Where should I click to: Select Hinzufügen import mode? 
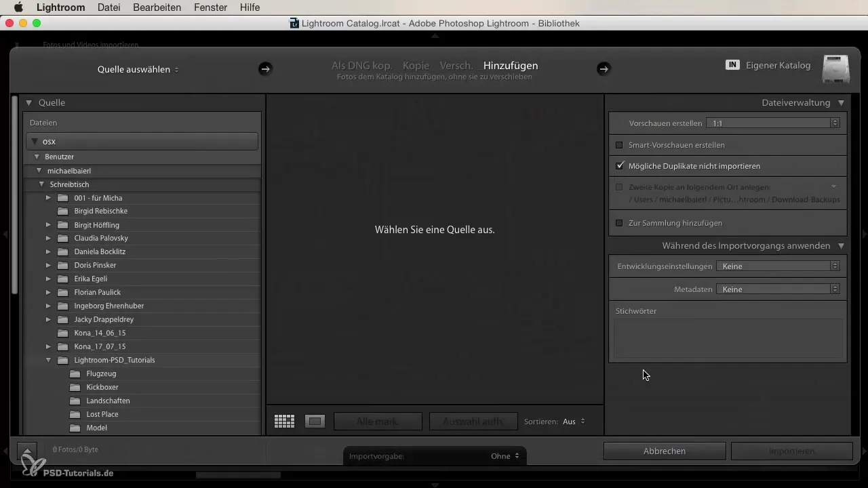(x=511, y=66)
